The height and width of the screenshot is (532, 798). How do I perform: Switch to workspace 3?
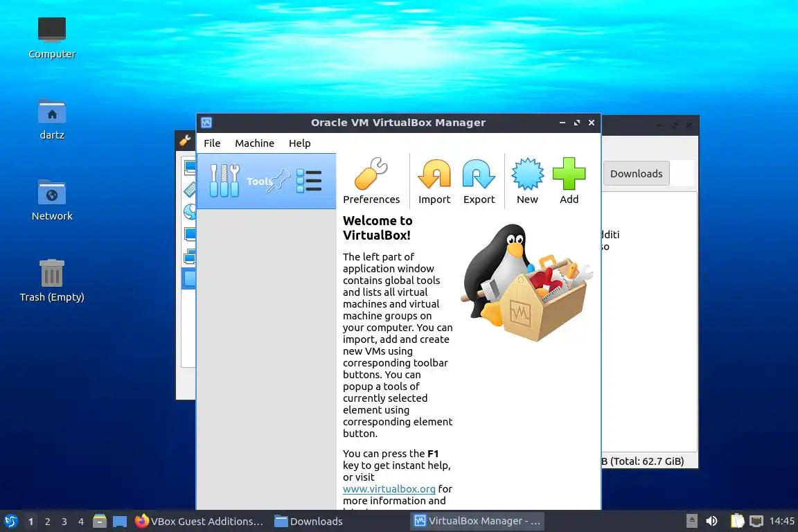click(64, 522)
